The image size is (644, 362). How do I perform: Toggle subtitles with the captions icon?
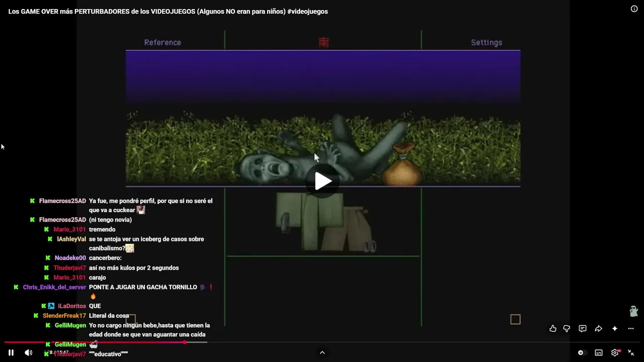[x=599, y=353]
